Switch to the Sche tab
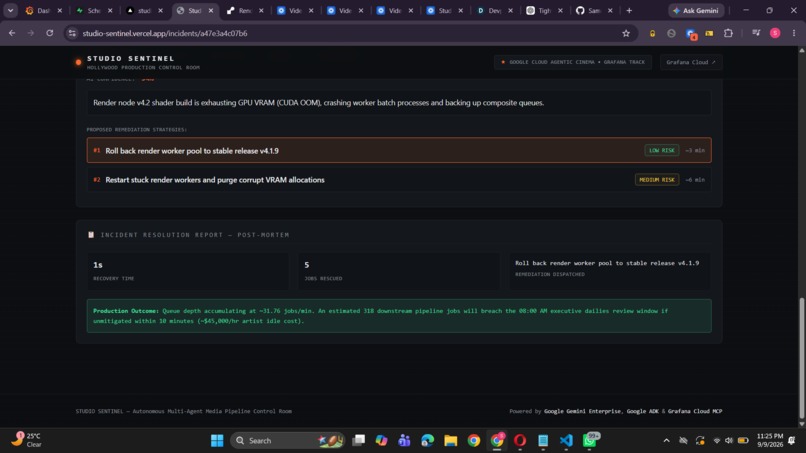The height and width of the screenshot is (453, 806). pyautogui.click(x=94, y=10)
